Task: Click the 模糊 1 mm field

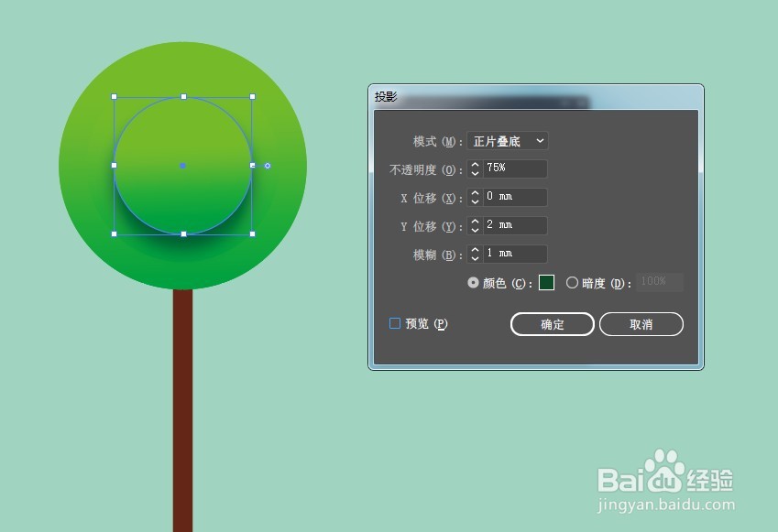Action: click(x=515, y=254)
